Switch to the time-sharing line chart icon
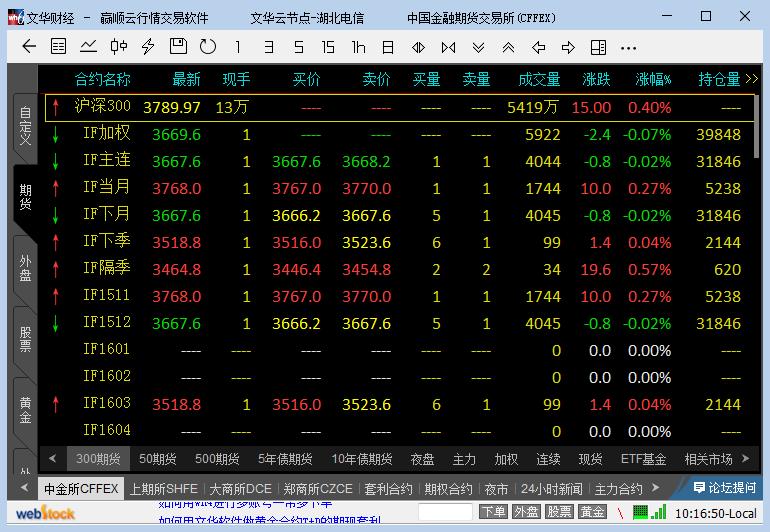Screen dimensions: 770x532 tap(89, 47)
